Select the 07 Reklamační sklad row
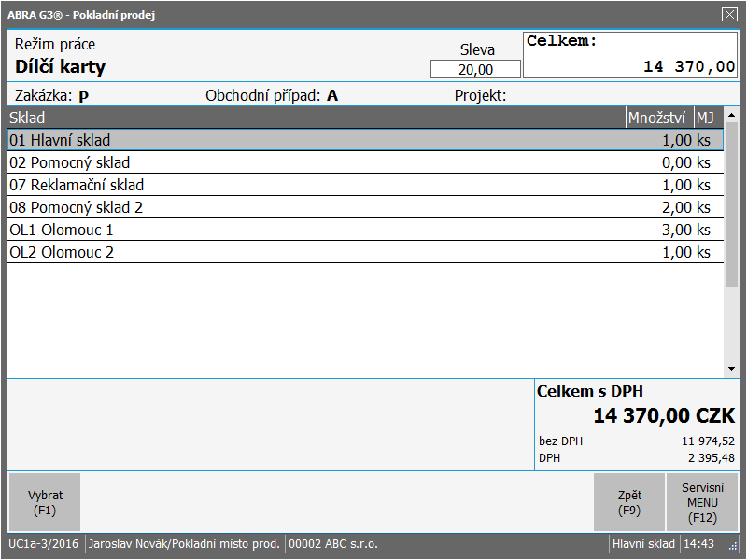The width and height of the screenshot is (747, 560). click(364, 185)
